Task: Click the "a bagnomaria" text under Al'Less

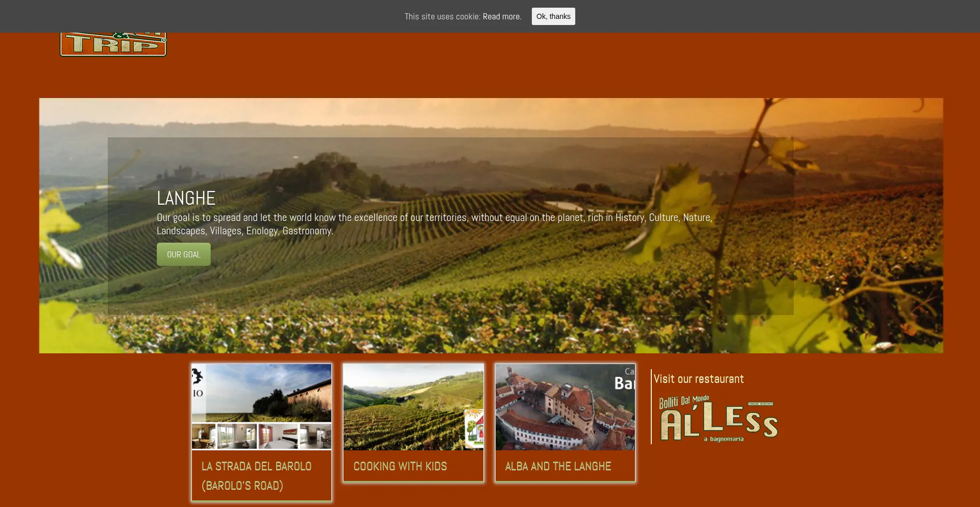Action: tap(724, 439)
